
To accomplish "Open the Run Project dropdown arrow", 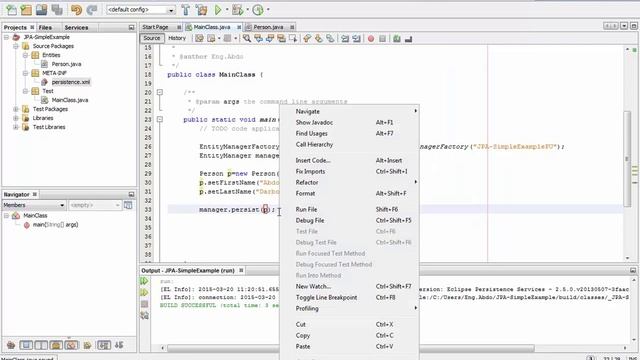I will 227,9.
